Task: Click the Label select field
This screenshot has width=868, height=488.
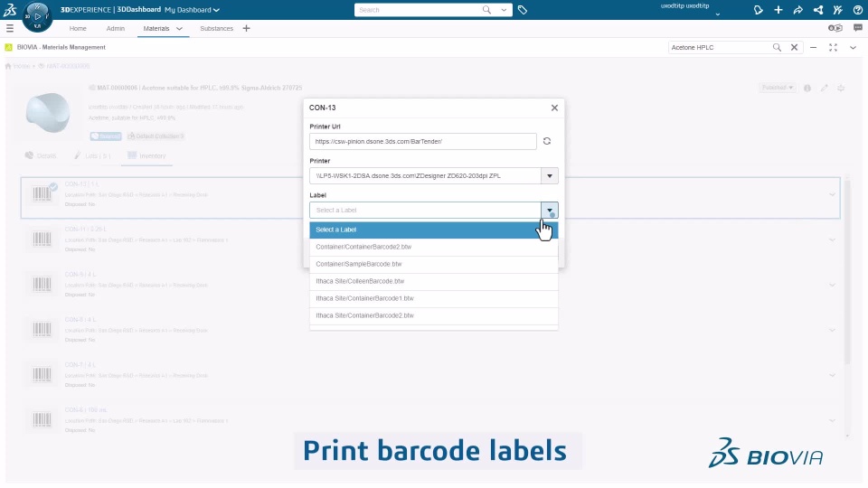Action: tap(425, 211)
